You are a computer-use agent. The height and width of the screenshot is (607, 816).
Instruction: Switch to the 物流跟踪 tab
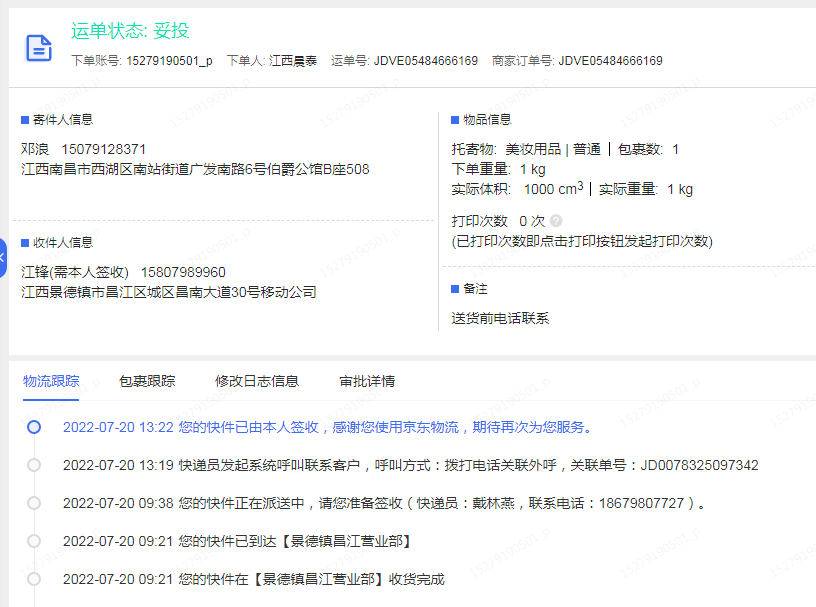click(x=51, y=381)
